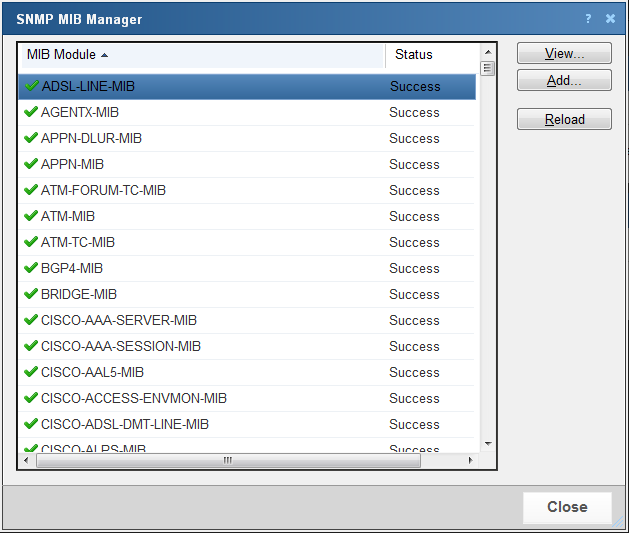The image size is (629, 533).
Task: Click the help question mark icon
Action: point(588,19)
